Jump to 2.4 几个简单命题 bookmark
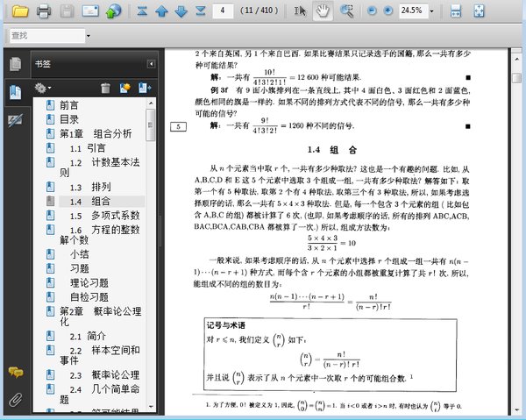The width and height of the screenshot is (526, 420). click(x=100, y=395)
